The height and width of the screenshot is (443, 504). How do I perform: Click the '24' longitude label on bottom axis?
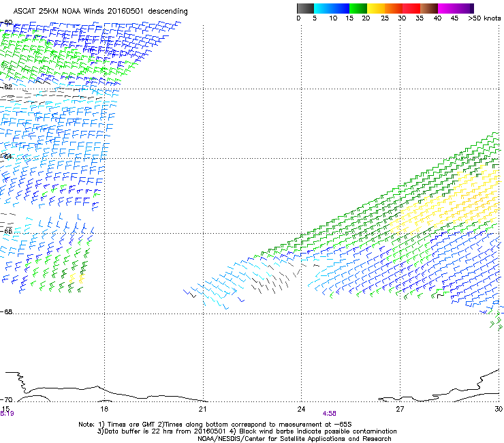(x=301, y=409)
